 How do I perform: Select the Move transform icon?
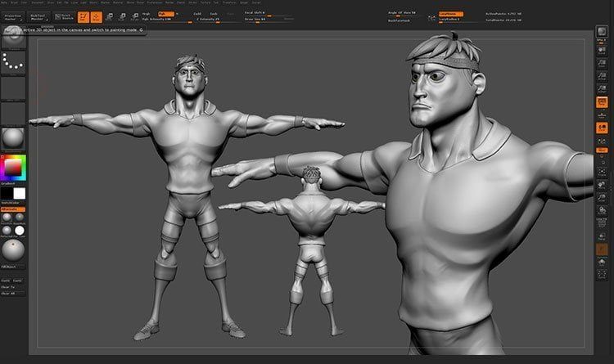(x=110, y=17)
